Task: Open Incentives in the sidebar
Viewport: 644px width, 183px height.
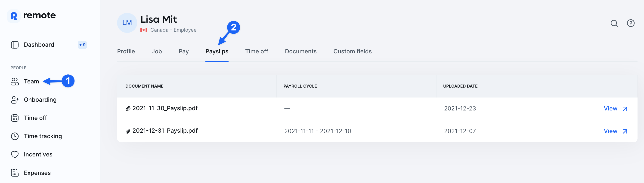Action: coord(38,155)
